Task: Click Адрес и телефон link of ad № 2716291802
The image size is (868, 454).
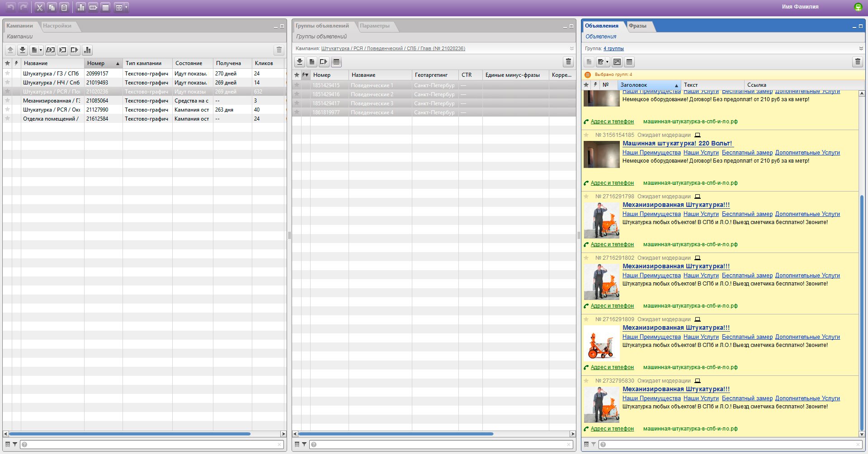Action: tap(612, 306)
